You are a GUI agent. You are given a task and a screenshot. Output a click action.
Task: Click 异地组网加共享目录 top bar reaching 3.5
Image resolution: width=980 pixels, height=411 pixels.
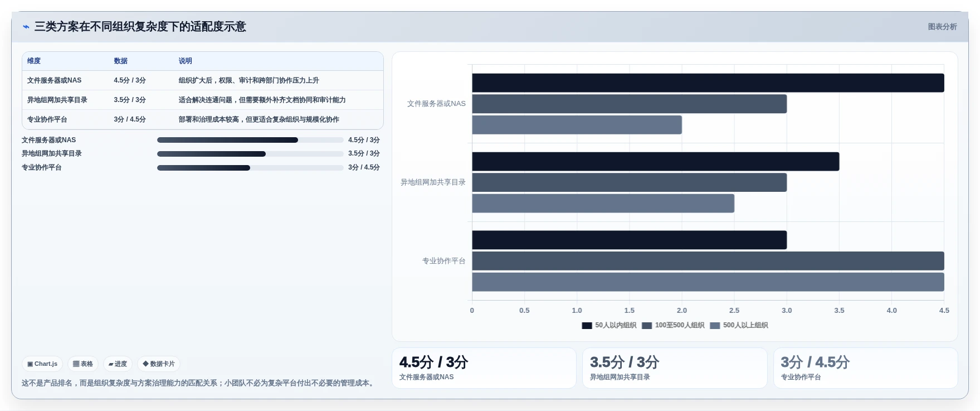[x=656, y=162]
